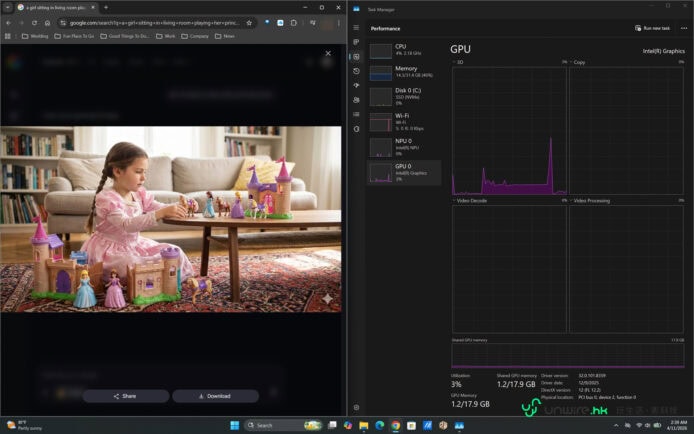The image size is (694, 434).
Task: Open the Copy engine graph dropdown
Action: tap(577, 62)
